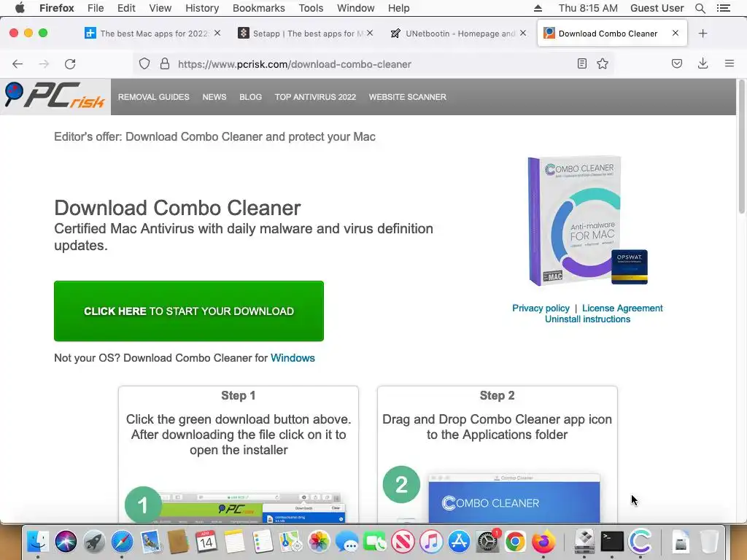Open Spotlight search in the menu bar
The height and width of the screenshot is (560, 747).
coord(700,8)
